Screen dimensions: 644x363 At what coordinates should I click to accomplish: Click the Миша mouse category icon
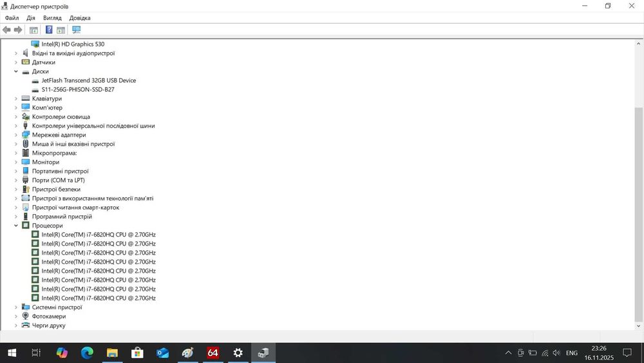(x=26, y=144)
